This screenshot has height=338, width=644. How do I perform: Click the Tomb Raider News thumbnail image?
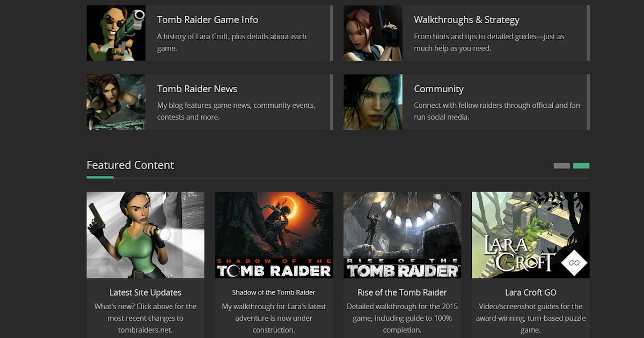(x=116, y=102)
